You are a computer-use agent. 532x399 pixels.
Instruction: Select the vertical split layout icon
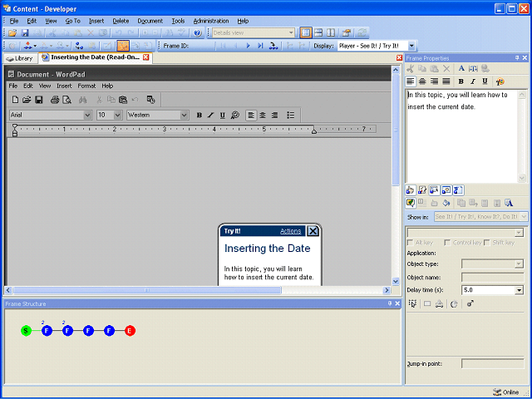click(331, 32)
